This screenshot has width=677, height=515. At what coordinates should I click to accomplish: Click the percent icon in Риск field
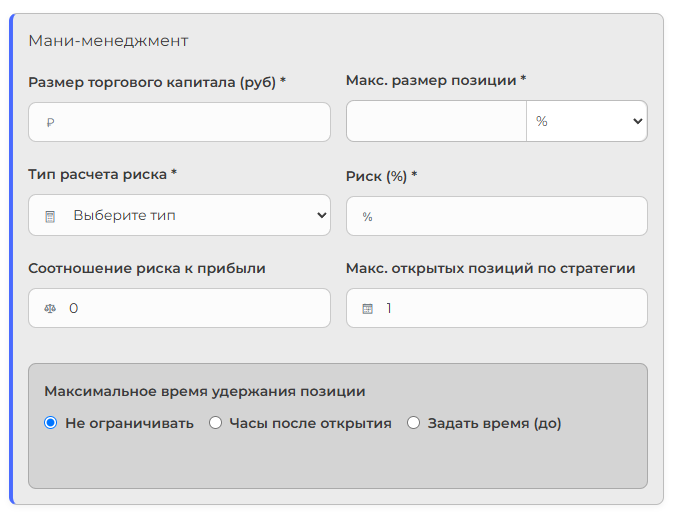pos(367,216)
